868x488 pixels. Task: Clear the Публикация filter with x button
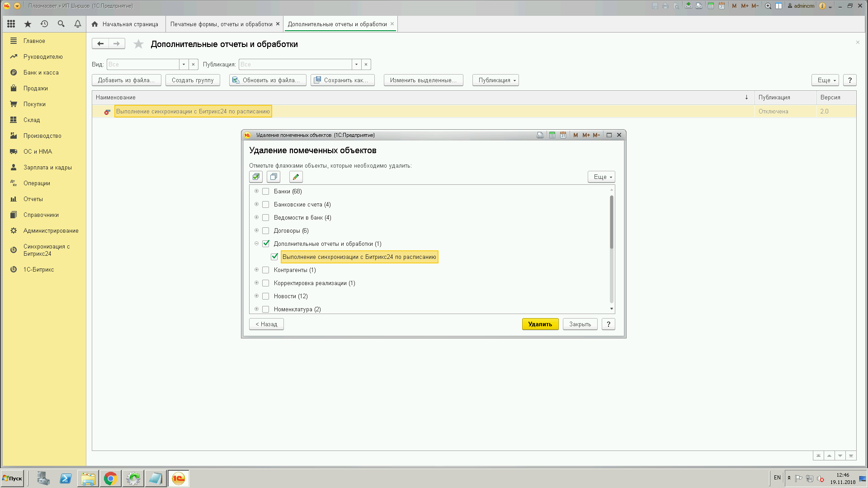tap(366, 64)
